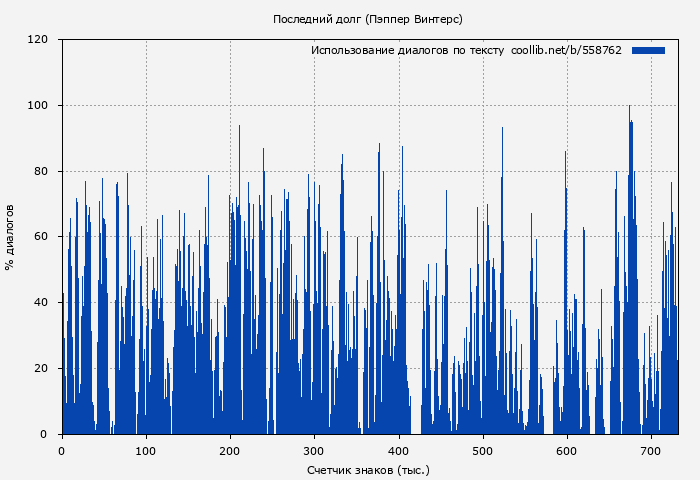Click the X-axis tick label 100
Viewport: 700px width, 480px height.
pos(146,450)
